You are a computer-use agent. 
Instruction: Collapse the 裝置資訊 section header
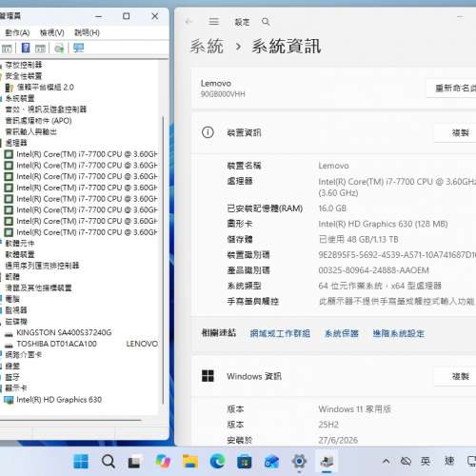[334, 132]
